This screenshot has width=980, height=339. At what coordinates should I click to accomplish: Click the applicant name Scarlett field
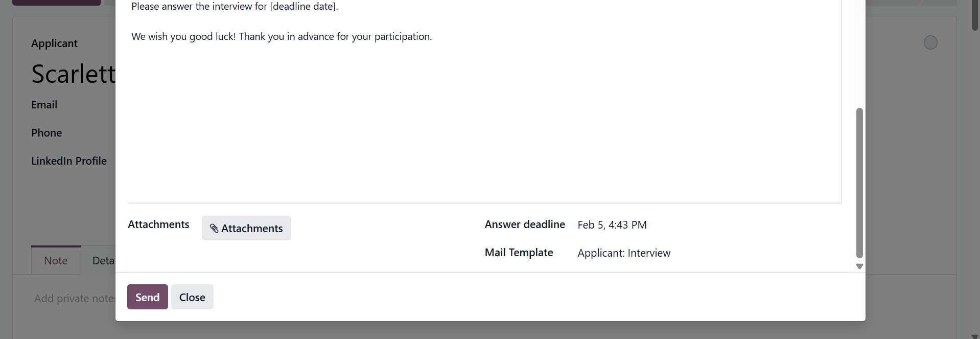click(x=74, y=74)
